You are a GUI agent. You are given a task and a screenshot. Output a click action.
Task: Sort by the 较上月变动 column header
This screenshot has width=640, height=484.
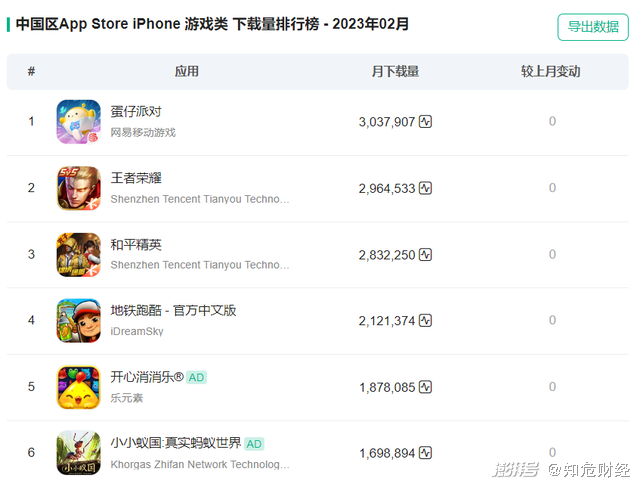[x=550, y=71]
